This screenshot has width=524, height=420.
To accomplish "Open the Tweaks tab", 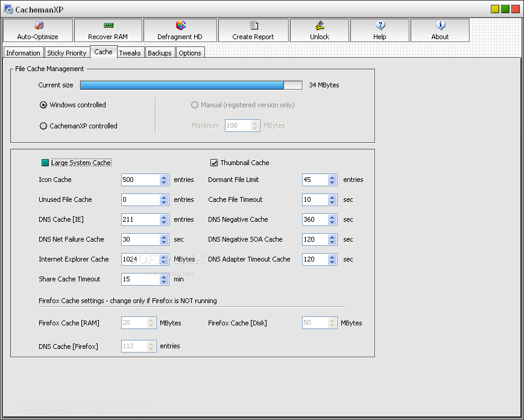I will (x=130, y=53).
